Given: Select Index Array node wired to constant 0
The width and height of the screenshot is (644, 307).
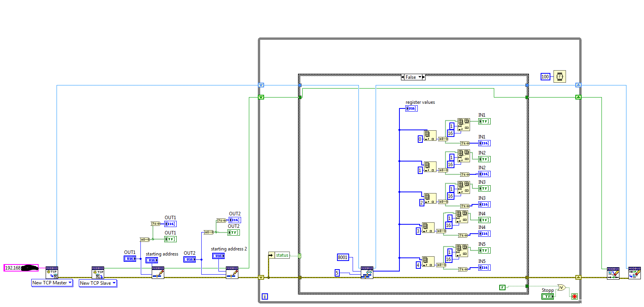Looking at the screenshot, I should pos(430,135).
